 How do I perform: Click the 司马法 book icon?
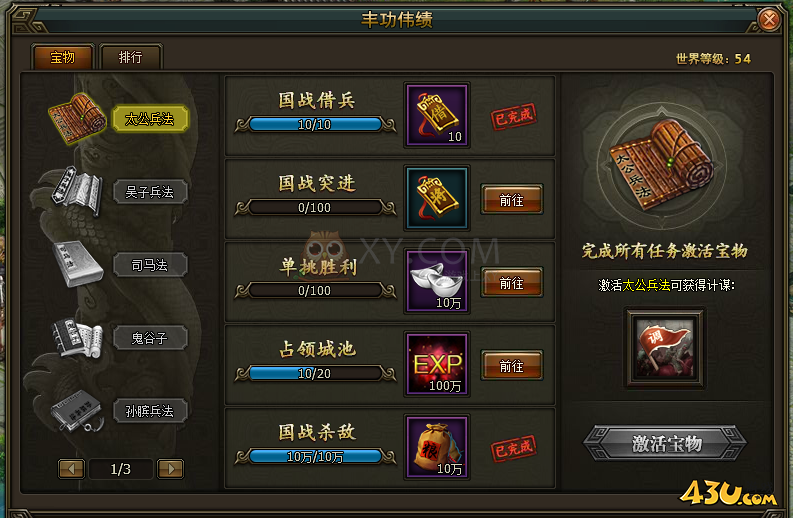77,263
